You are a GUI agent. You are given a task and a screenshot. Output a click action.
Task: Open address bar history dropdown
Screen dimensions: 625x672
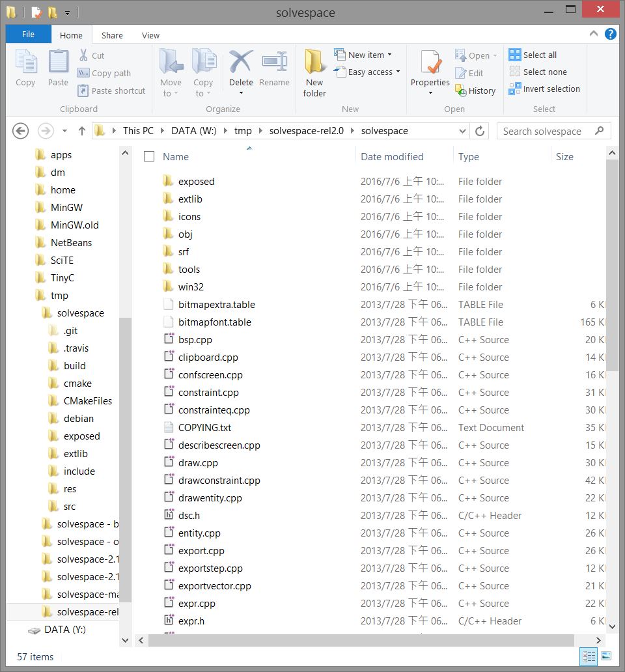coord(462,131)
